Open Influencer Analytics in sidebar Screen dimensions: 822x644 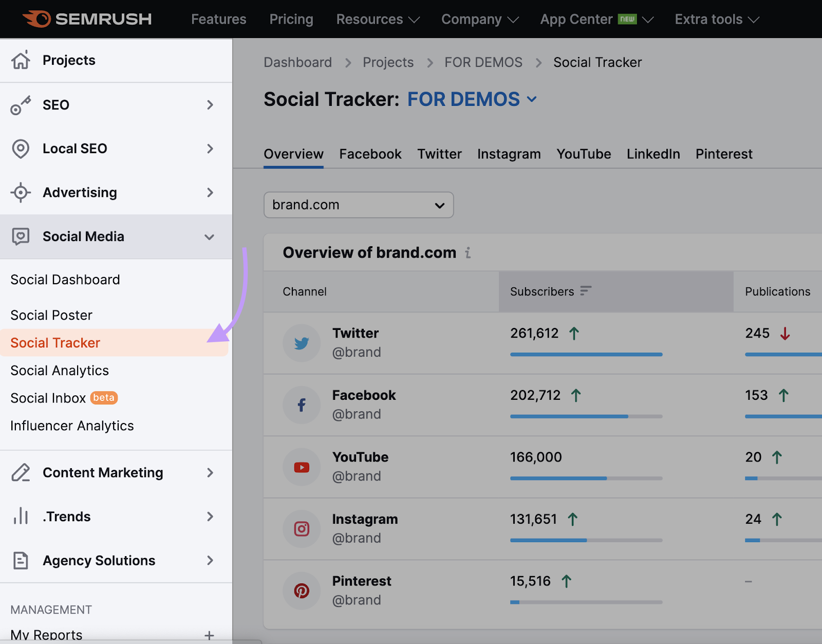[x=72, y=426]
